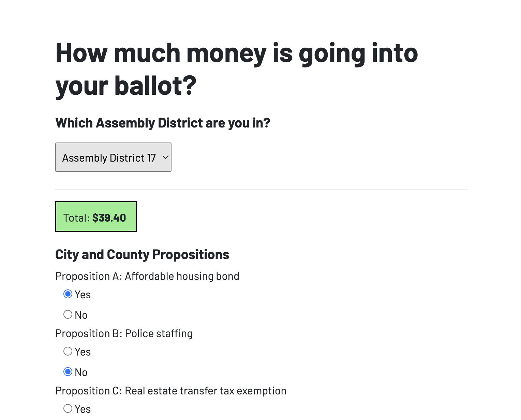Click the main ballot money heading
The width and height of the screenshot is (521, 420).
pos(237,69)
